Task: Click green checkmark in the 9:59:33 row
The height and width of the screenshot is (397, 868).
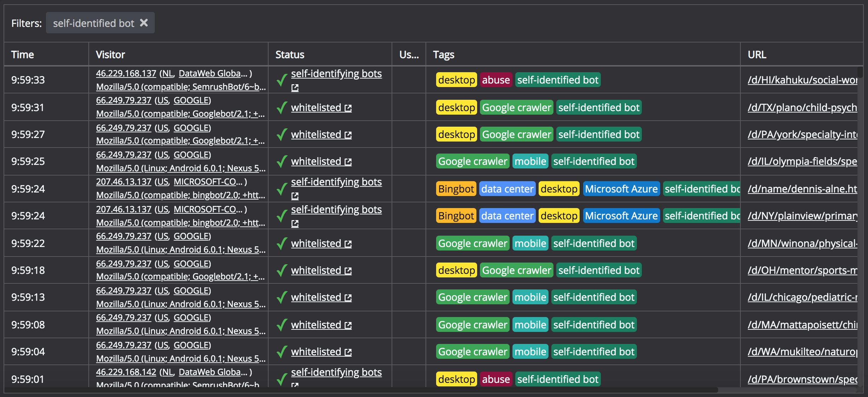Action: coord(282,80)
